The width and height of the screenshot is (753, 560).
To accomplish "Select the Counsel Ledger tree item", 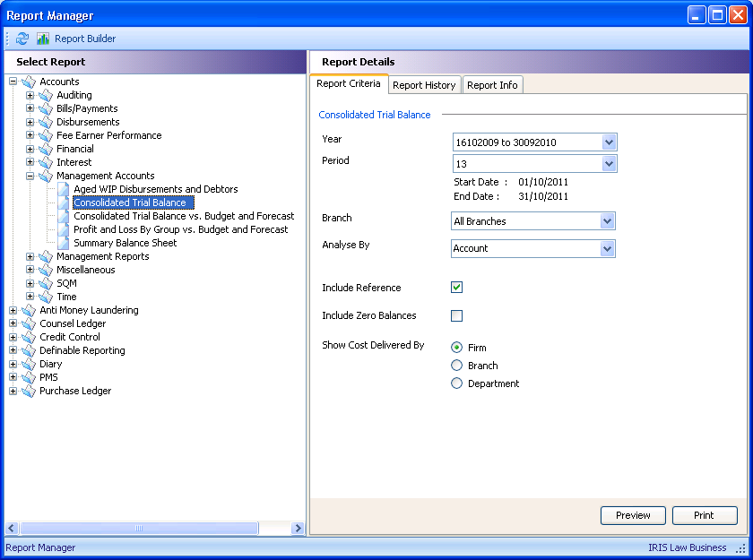I will pos(73,323).
